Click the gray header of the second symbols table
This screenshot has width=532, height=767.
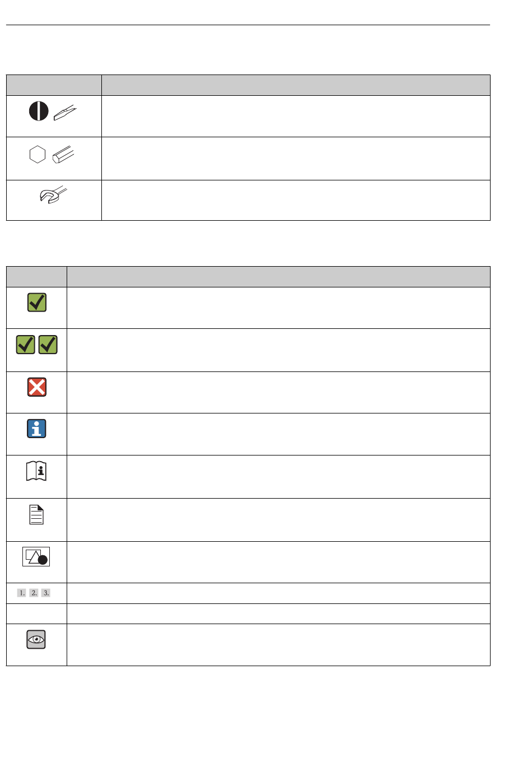coord(248,277)
